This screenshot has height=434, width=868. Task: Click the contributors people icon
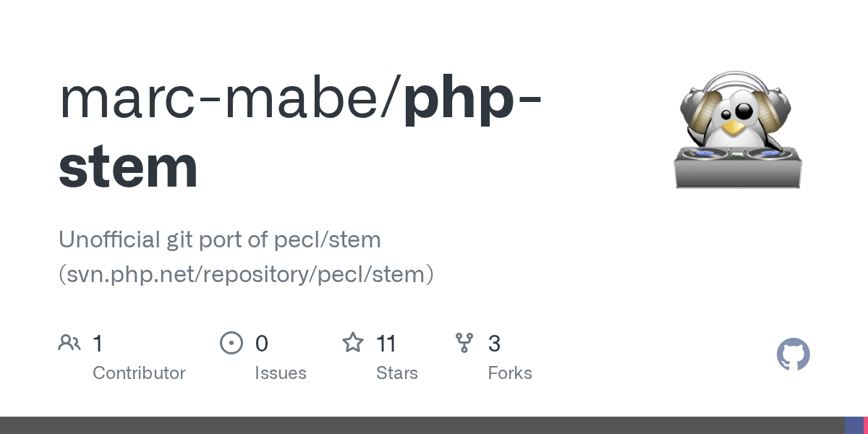tap(69, 343)
